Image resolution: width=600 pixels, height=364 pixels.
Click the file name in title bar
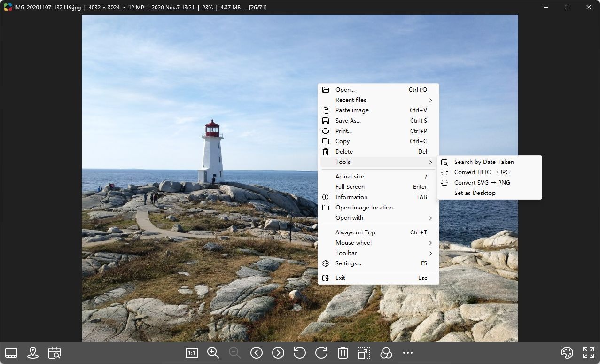pos(47,8)
